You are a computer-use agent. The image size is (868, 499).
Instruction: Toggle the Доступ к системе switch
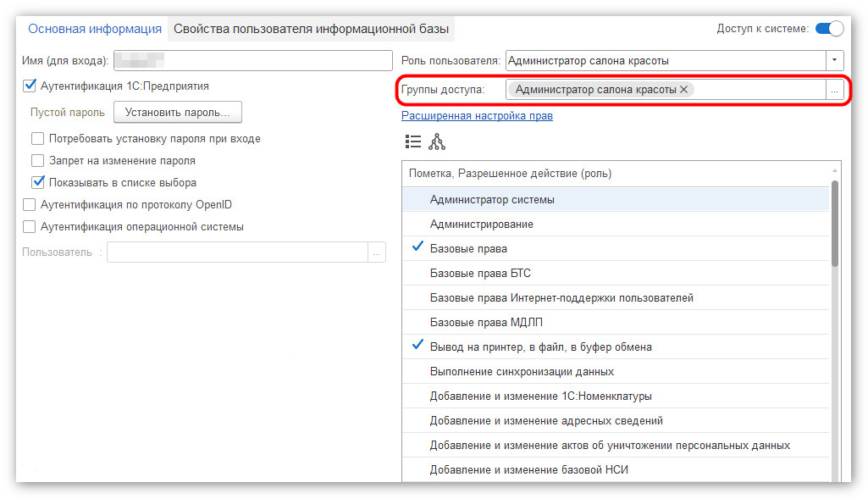tap(829, 28)
